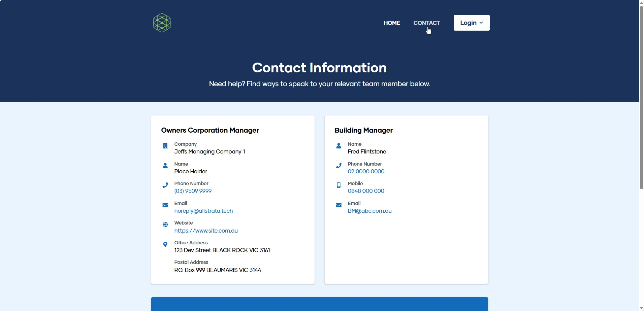Click the mobile device icon beside 0848 000 000
Image resolution: width=644 pixels, height=311 pixels.
(x=339, y=185)
